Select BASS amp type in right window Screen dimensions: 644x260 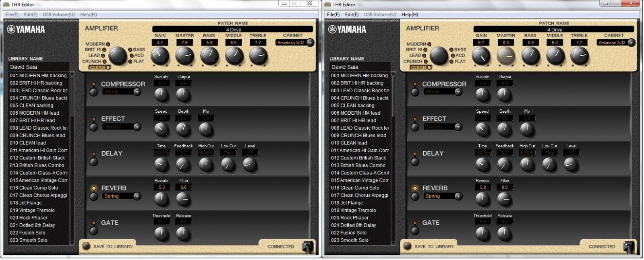[458, 50]
